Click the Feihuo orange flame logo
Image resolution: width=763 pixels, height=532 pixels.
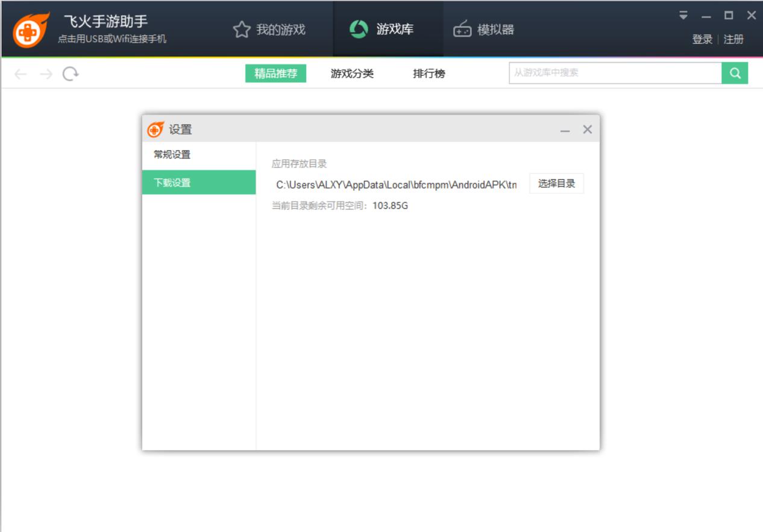click(x=31, y=30)
